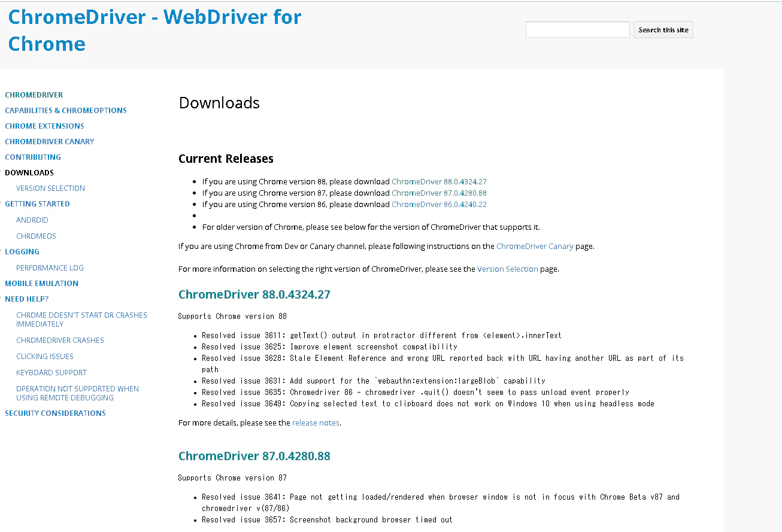Open CAPABILITIES & CHROMEOPTIONS in the sidebar
This screenshot has width=782, height=532.
click(x=66, y=110)
